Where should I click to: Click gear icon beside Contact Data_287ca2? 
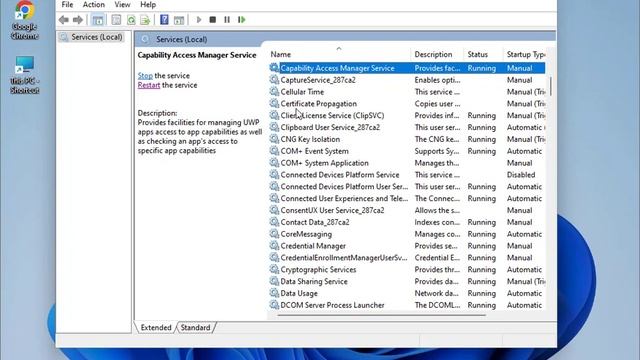click(274, 222)
